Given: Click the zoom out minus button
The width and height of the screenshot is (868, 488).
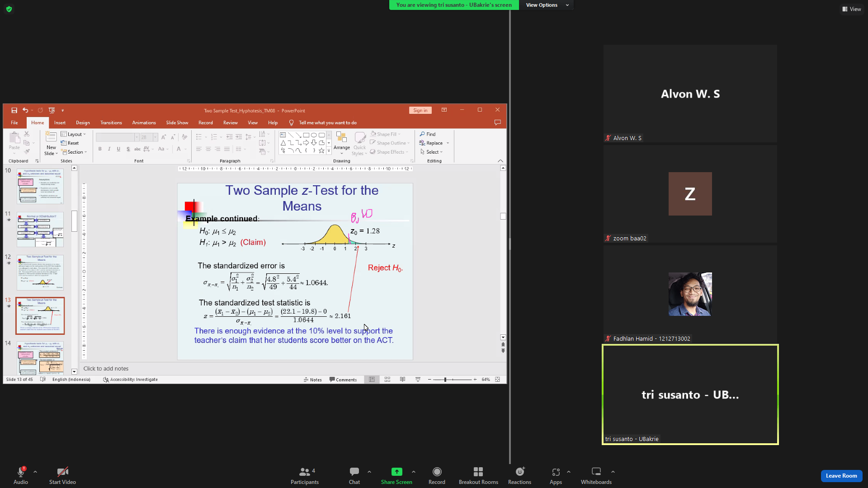Looking at the screenshot, I should pyautogui.click(x=429, y=380).
